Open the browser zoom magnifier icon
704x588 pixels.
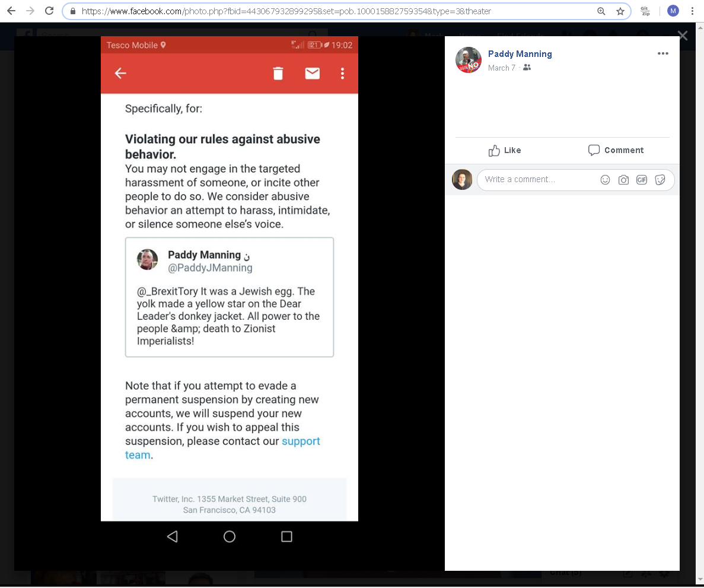point(601,11)
